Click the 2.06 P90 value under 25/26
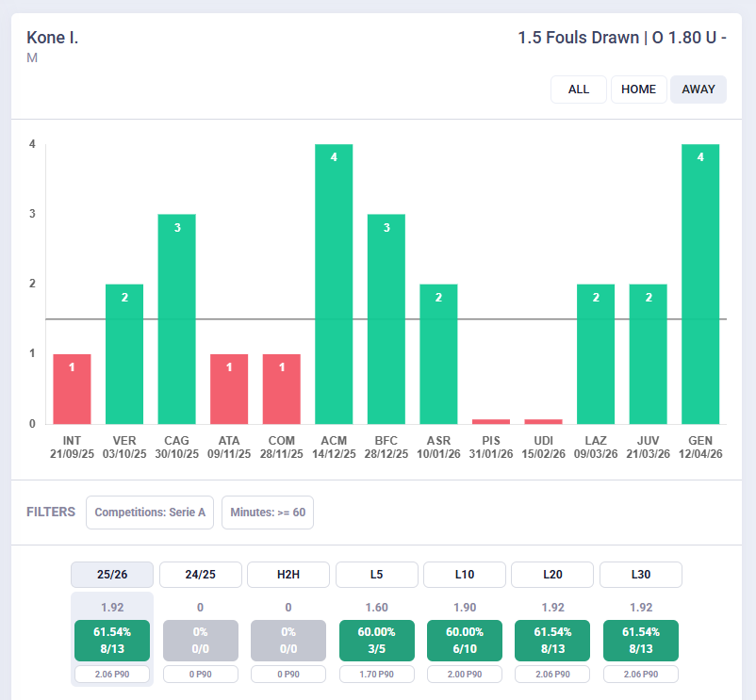 [x=112, y=675]
